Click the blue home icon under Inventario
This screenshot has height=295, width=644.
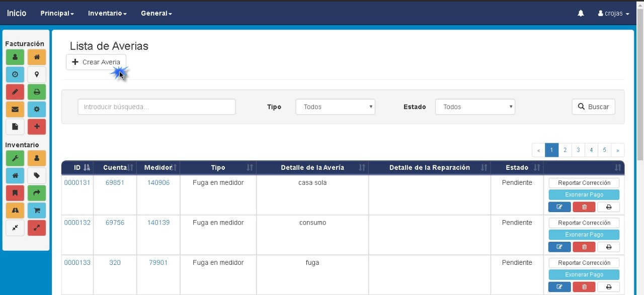click(15, 175)
